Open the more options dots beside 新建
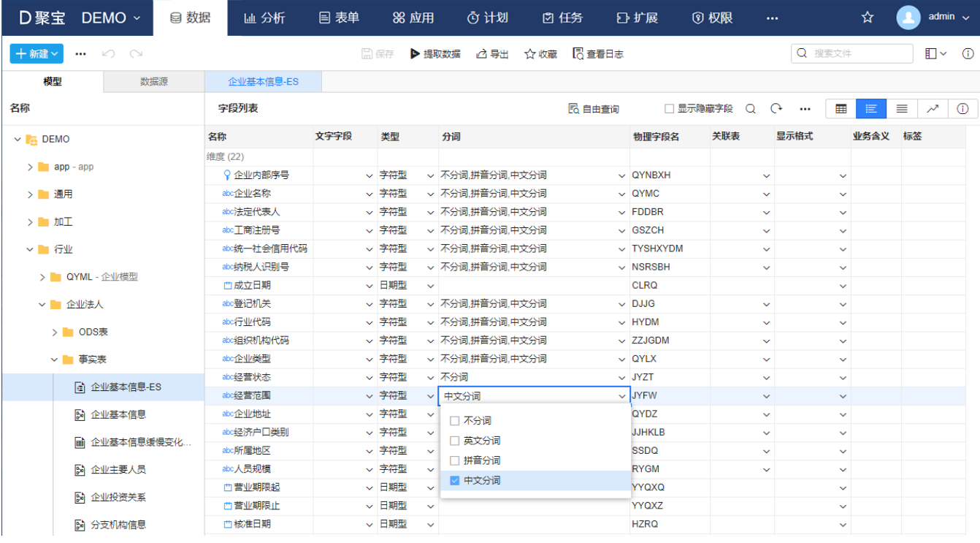The width and height of the screenshot is (980, 543). click(81, 53)
